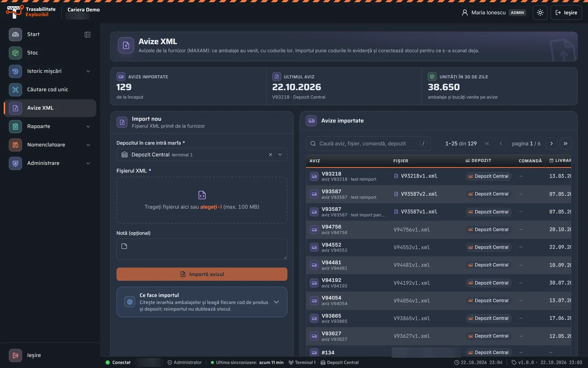588x368 pixels.
Task: Click the truck icon in row V94192
Action: coord(314,283)
